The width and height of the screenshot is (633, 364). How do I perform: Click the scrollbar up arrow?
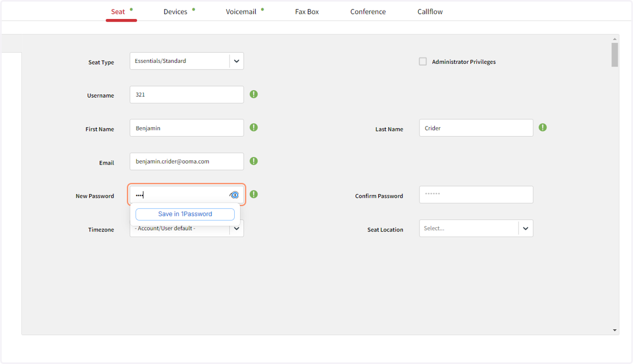coord(615,39)
